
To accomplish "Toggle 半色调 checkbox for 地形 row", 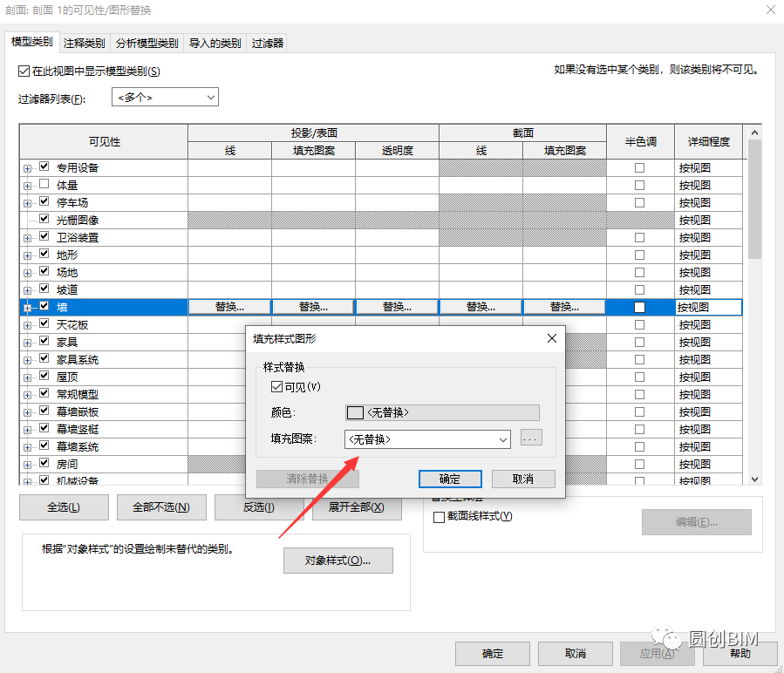I will 639,255.
